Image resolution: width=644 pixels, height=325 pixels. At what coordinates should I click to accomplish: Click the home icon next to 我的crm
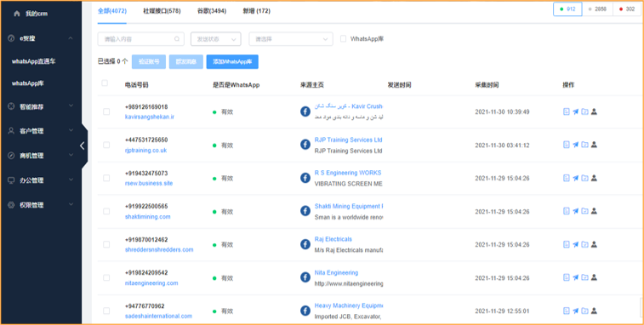(x=16, y=14)
